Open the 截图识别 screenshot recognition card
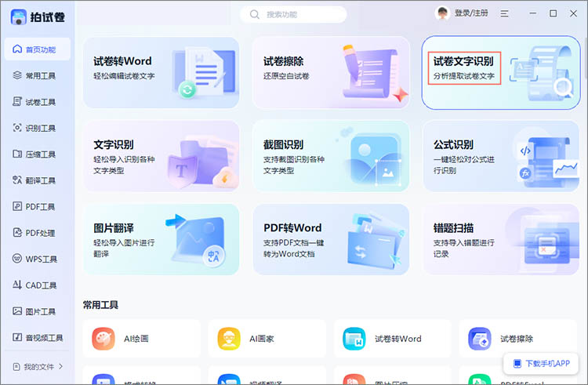588x385 pixels. (x=330, y=156)
